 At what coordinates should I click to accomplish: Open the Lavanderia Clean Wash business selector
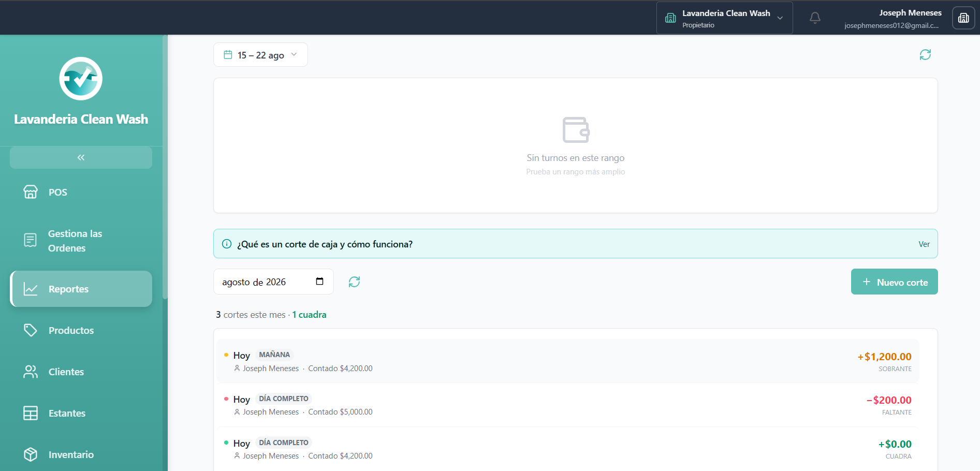pyautogui.click(x=724, y=18)
